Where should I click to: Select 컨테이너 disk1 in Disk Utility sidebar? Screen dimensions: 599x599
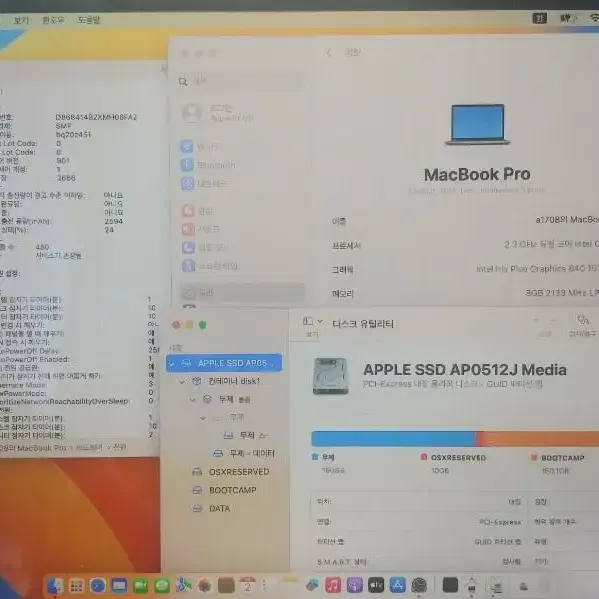coord(225,381)
